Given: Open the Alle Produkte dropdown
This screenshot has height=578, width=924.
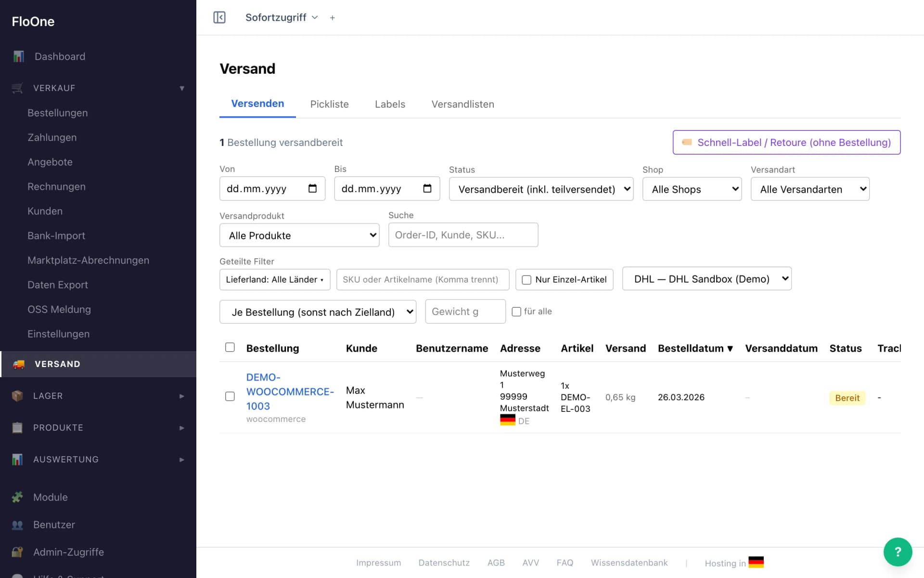Looking at the screenshot, I should click(x=299, y=235).
